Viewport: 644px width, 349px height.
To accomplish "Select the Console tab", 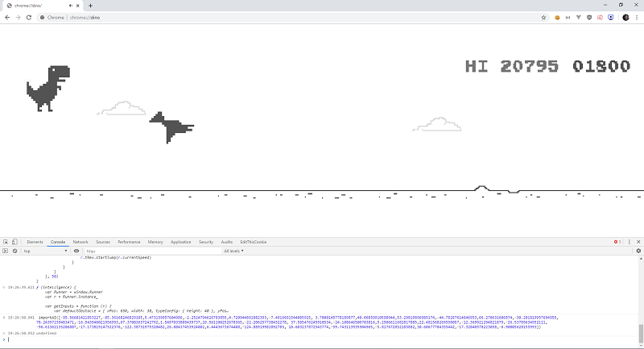I will (58, 242).
